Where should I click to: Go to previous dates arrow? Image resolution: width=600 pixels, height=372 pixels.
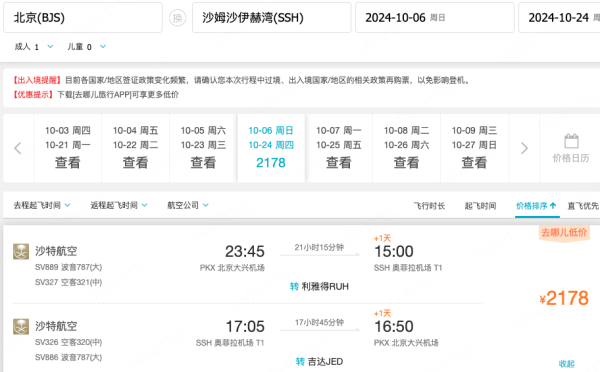18,148
